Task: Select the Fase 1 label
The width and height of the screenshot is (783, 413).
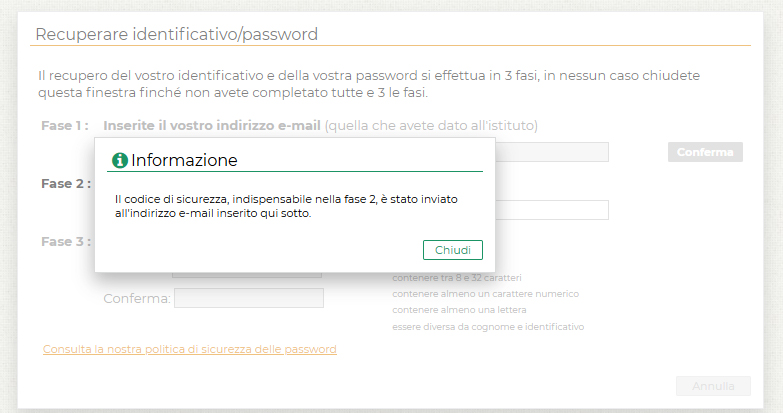Action: 65,126
